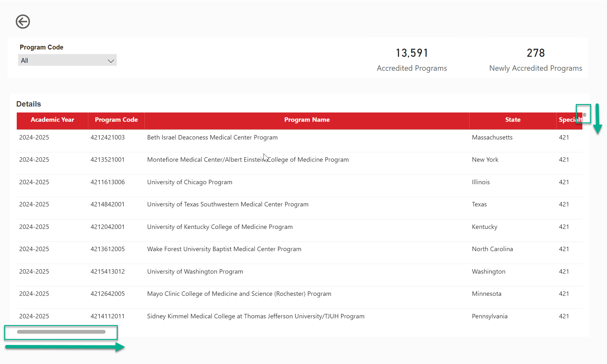607x364 pixels.
Task: Click the New York state cell
Action: click(x=485, y=159)
